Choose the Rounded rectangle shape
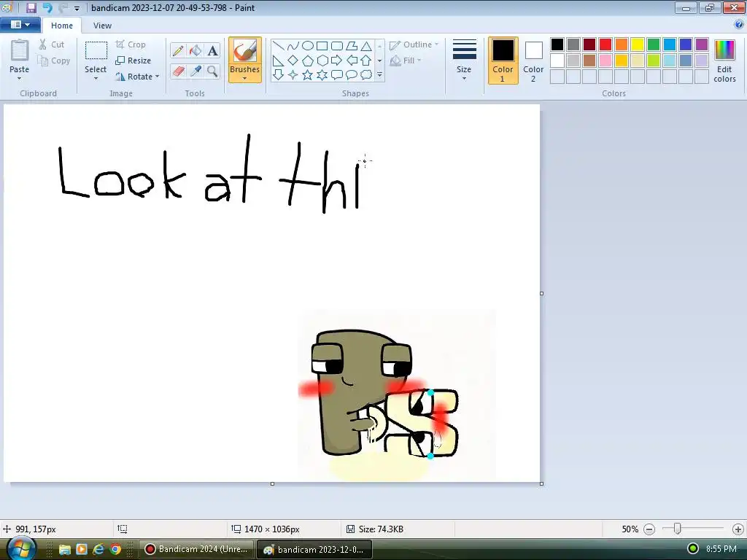The image size is (747, 560). pos(337,46)
